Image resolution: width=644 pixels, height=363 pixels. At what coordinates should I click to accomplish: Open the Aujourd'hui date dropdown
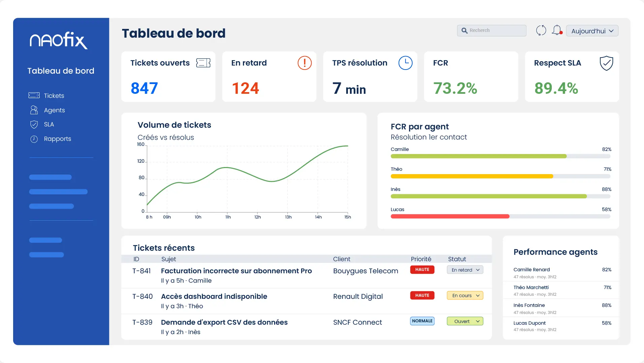(592, 31)
